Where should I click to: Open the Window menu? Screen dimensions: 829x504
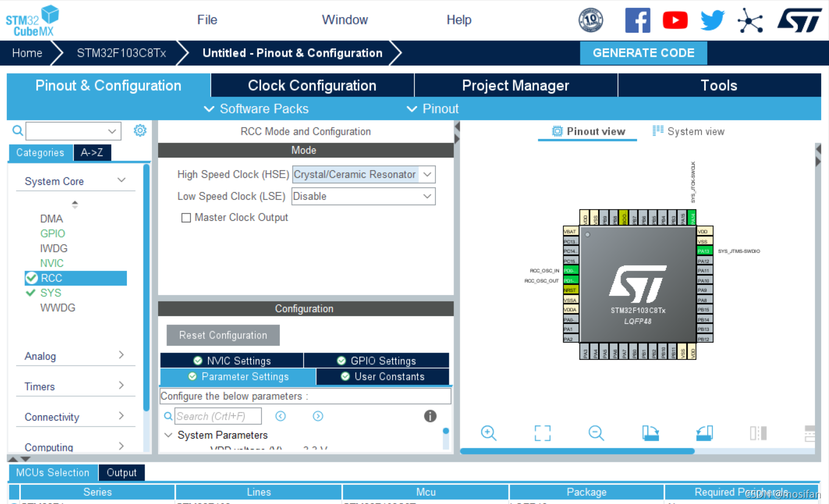point(345,20)
